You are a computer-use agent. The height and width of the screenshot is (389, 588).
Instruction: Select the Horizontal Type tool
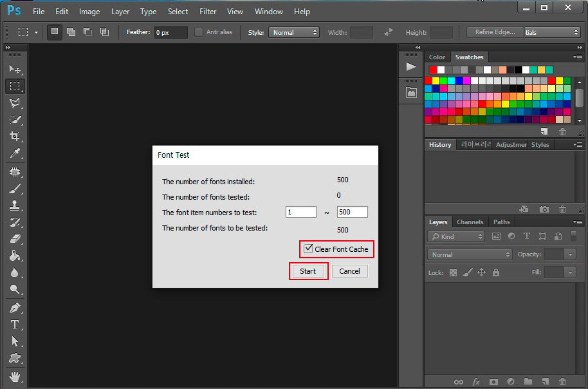click(x=15, y=325)
